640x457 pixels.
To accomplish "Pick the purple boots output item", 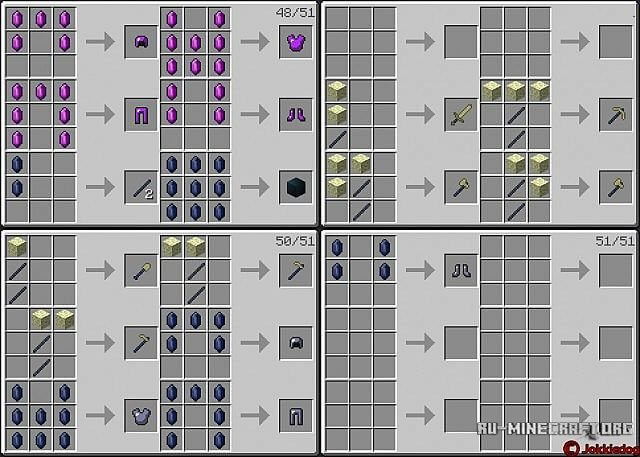I will pos(296,115).
